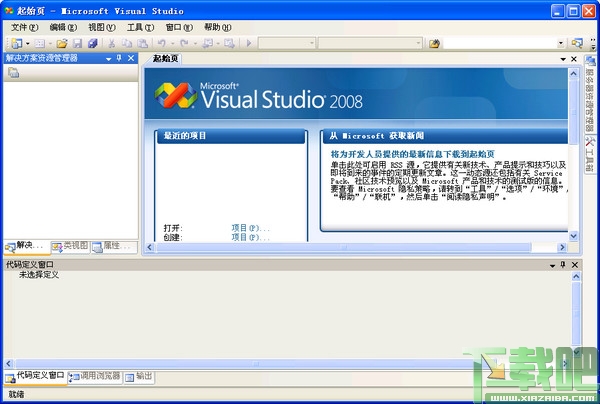Click start page scrollbar down arrow
Viewport: 600px width, 404px height.
(573, 236)
